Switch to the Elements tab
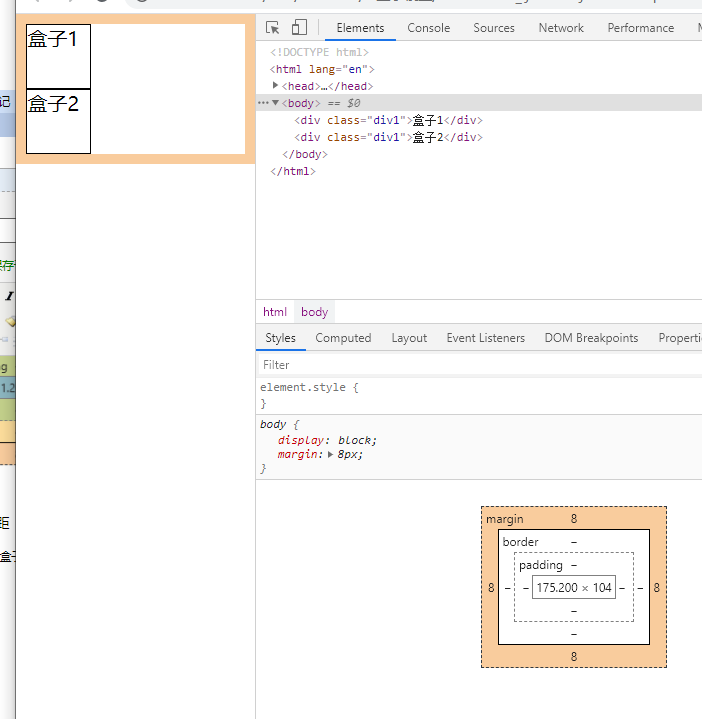 (x=360, y=28)
